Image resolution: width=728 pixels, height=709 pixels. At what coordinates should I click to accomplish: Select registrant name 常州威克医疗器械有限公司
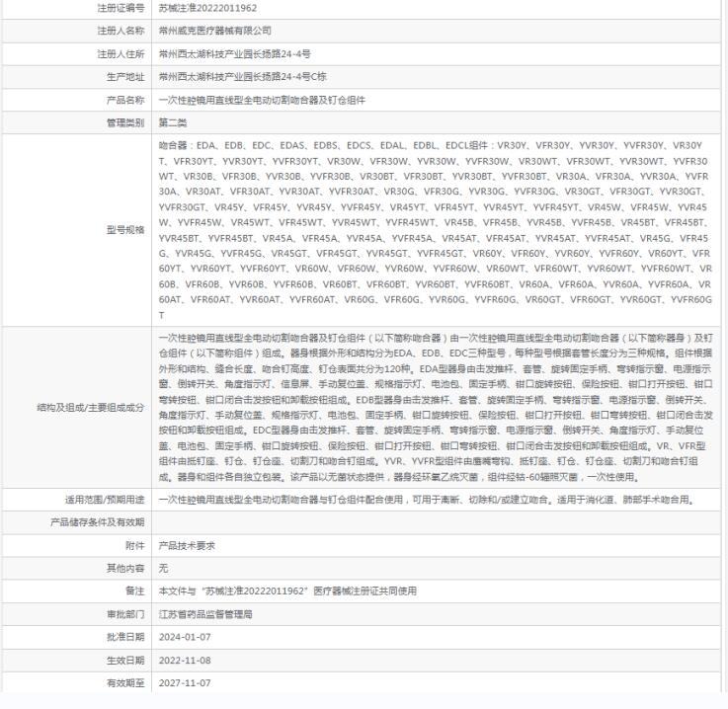[x=215, y=31]
